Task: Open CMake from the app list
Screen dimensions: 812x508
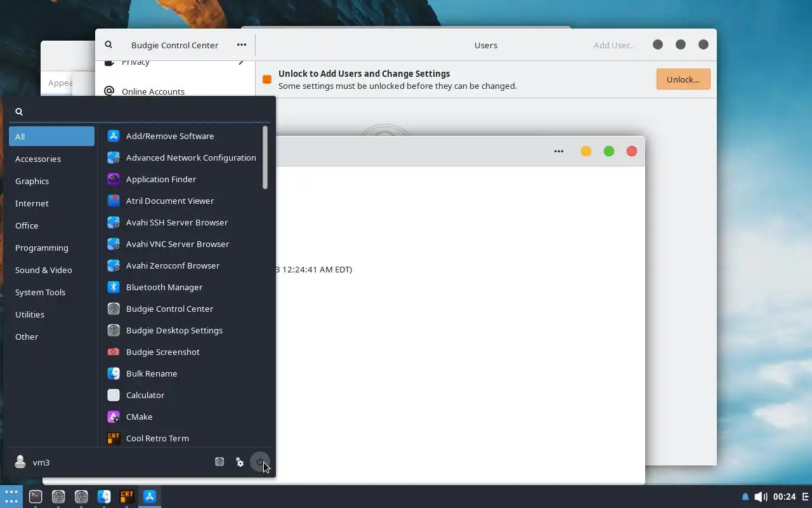Action: (x=181, y=417)
